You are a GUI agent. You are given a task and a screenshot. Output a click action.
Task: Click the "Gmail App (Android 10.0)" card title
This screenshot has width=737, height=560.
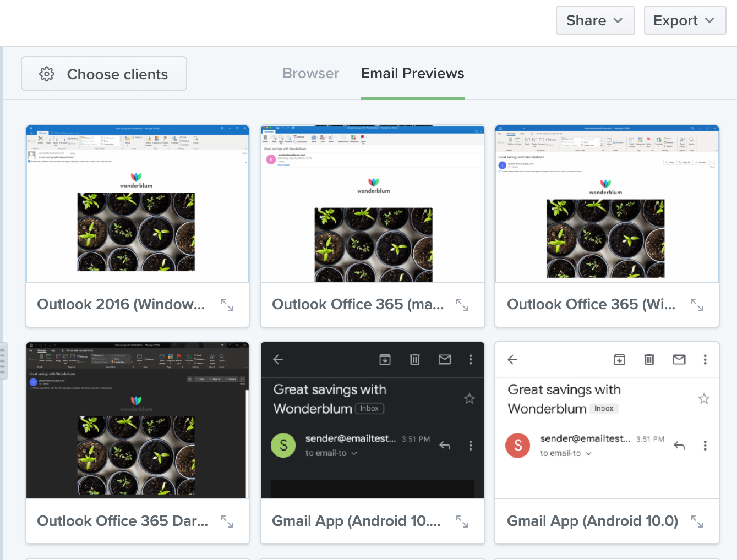coord(592,521)
